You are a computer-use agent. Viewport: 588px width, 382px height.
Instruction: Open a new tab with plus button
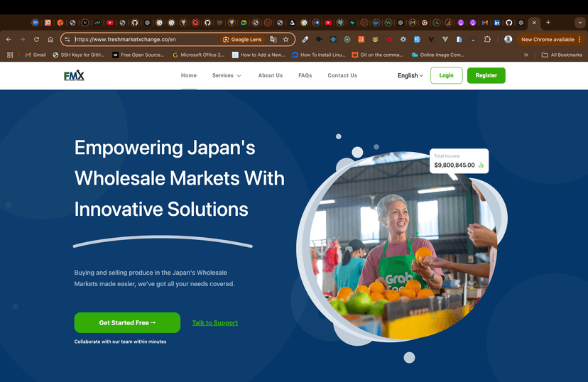[x=548, y=23]
